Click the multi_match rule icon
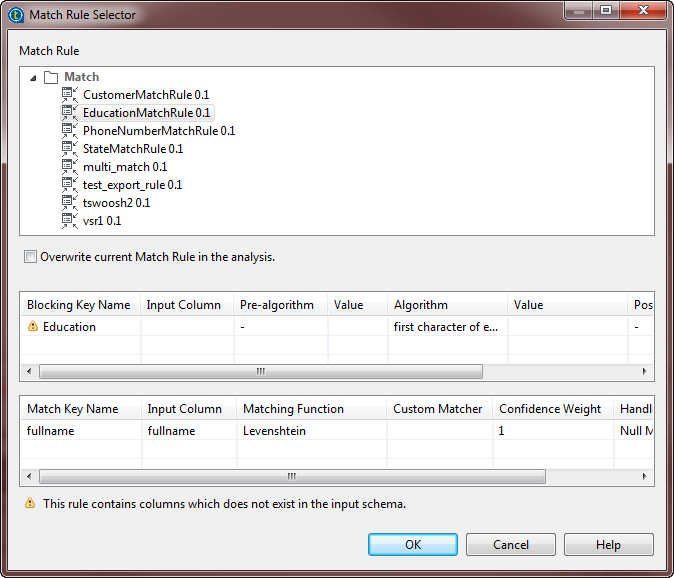 [x=70, y=167]
